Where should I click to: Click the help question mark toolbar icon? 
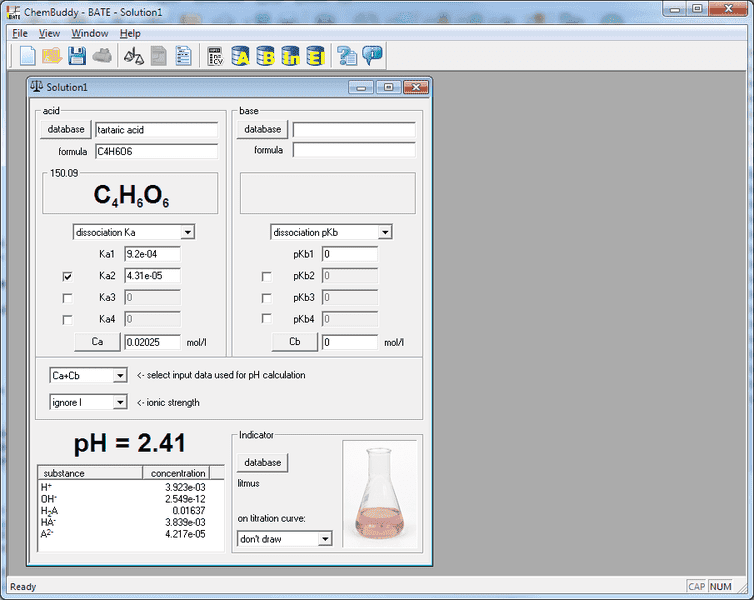(347, 56)
